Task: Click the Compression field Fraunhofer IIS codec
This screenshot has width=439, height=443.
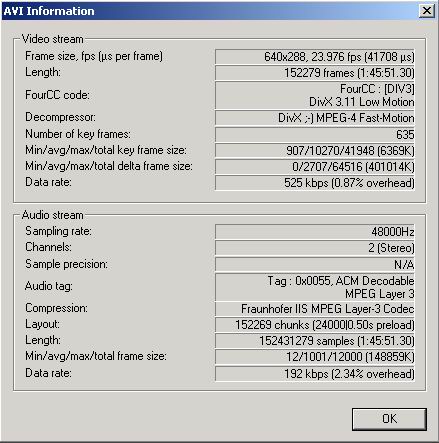Action: click(x=315, y=309)
